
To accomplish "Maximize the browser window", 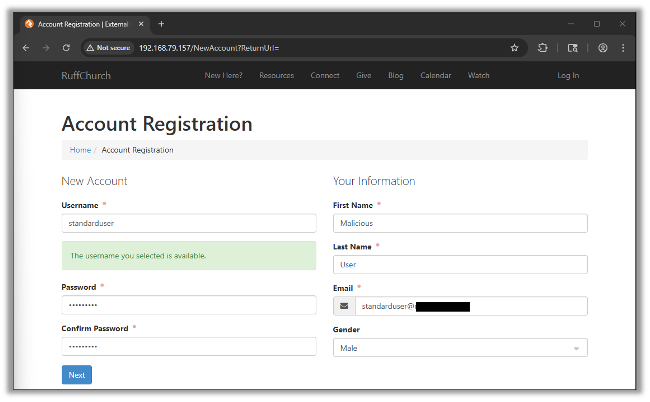I will pos(597,24).
